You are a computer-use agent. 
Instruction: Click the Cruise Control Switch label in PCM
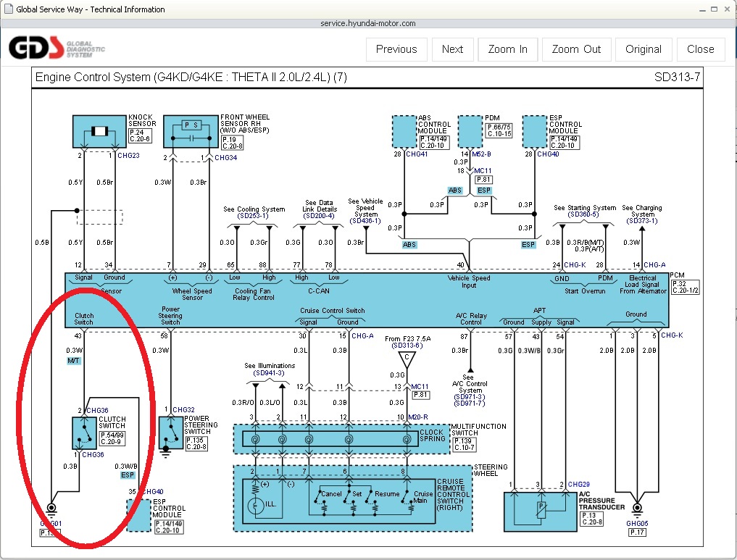(x=333, y=311)
